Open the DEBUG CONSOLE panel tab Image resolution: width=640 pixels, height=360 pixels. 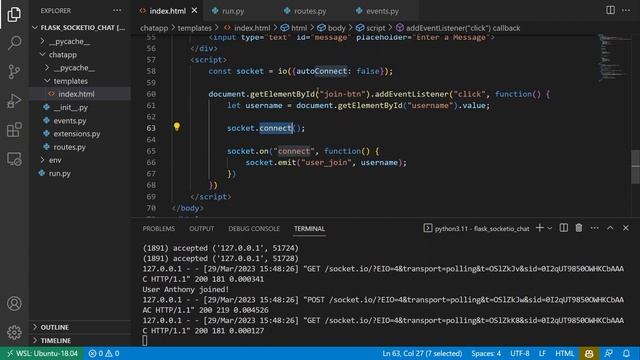pos(254,229)
